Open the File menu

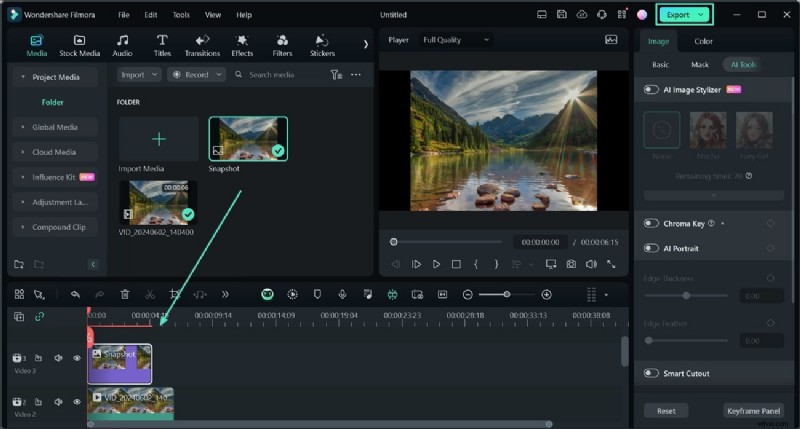click(123, 15)
